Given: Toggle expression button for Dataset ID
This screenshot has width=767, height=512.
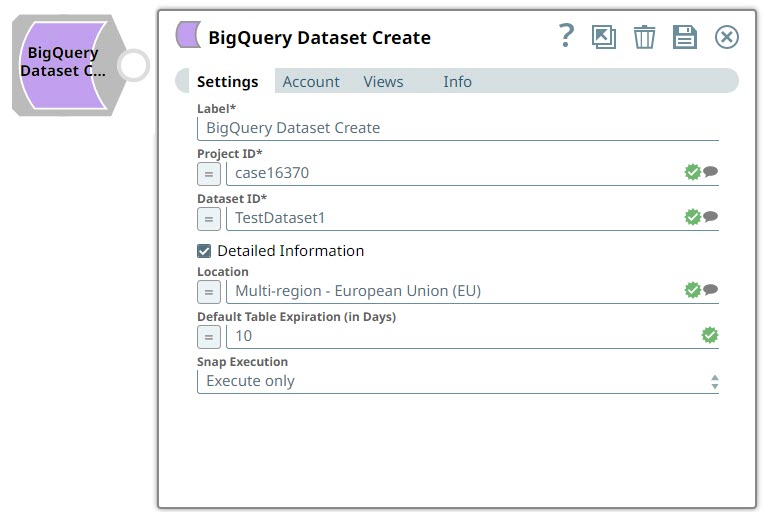Looking at the screenshot, I should pos(209,219).
